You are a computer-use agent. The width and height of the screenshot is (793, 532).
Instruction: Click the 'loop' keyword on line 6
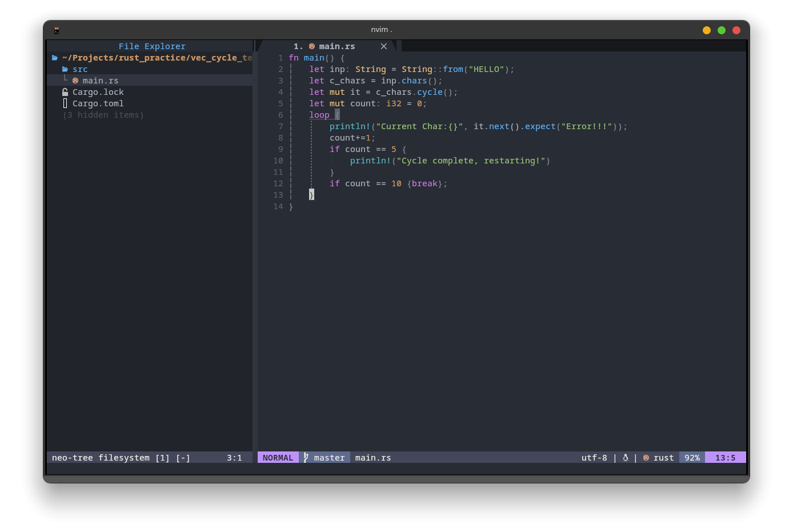coord(319,115)
